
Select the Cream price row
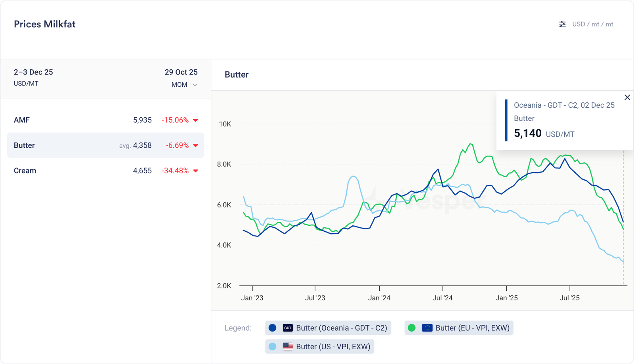(x=105, y=171)
